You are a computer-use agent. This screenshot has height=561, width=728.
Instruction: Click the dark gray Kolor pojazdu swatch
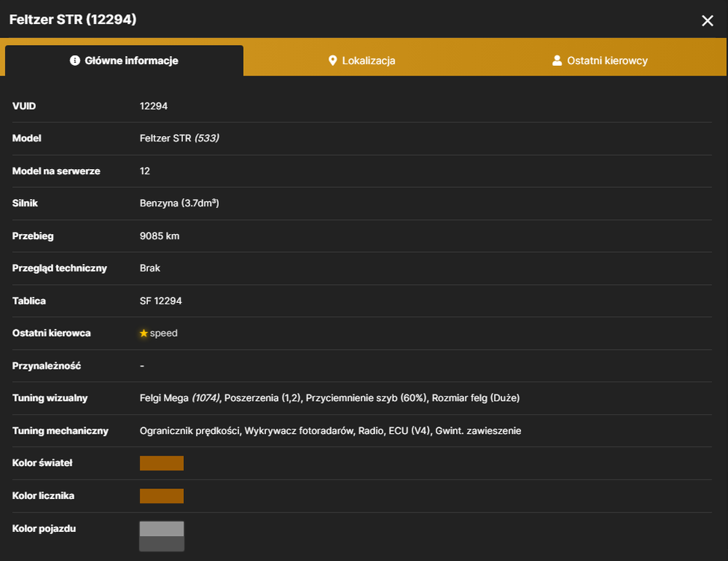[x=161, y=544]
